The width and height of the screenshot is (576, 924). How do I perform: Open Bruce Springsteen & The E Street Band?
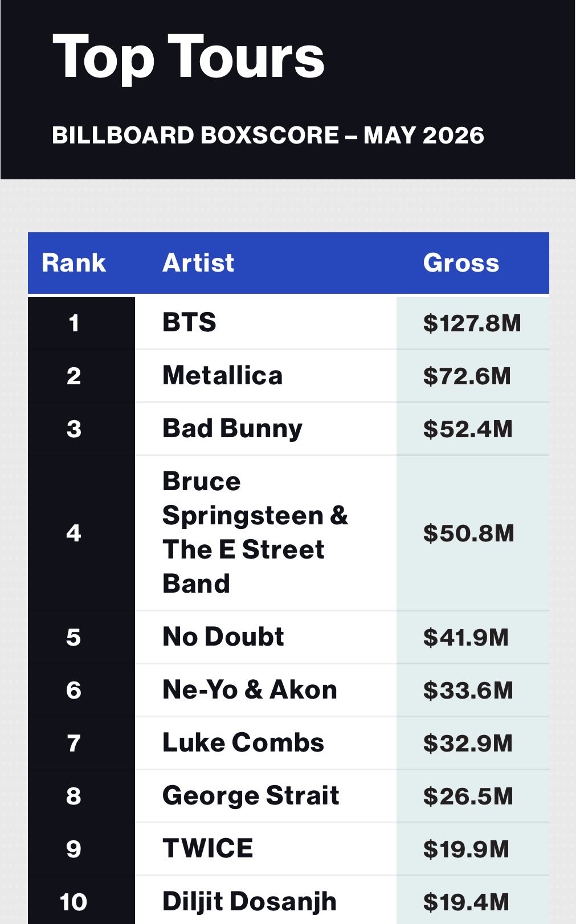click(x=255, y=533)
